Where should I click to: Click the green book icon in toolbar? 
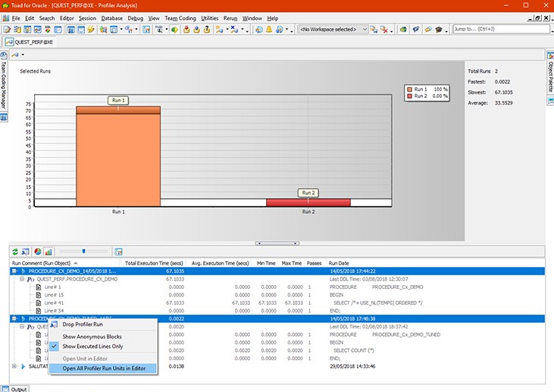click(x=403, y=30)
